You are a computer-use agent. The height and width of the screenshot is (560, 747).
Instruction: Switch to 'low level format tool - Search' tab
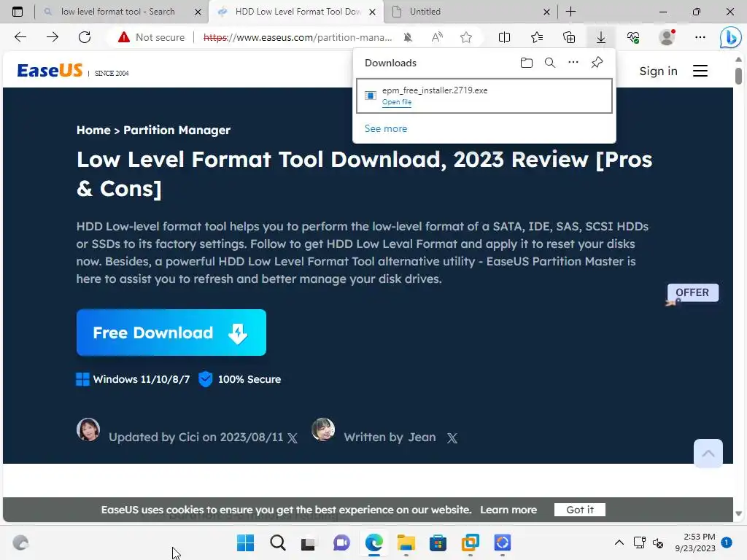(117, 12)
